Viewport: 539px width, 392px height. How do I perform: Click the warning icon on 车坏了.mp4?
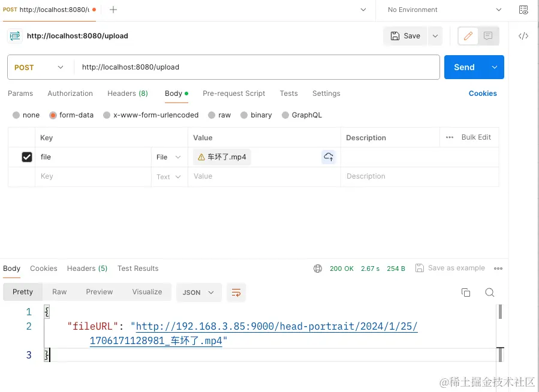click(201, 158)
